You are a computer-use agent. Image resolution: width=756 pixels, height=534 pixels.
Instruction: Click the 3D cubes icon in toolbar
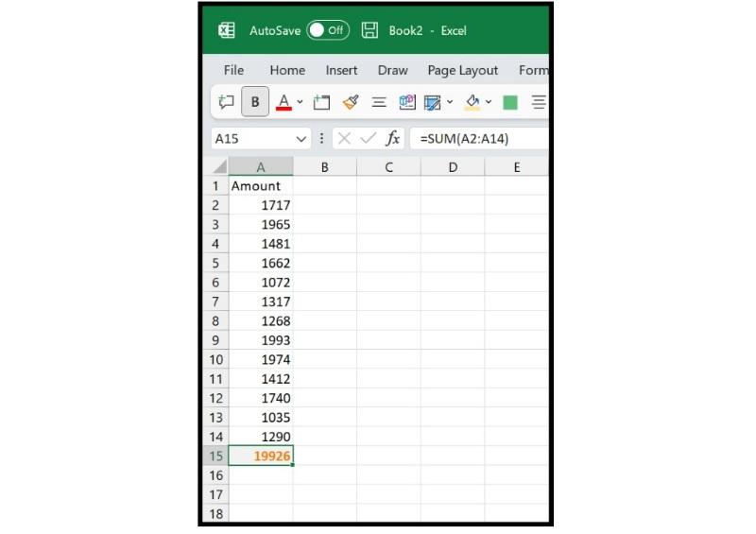407,102
